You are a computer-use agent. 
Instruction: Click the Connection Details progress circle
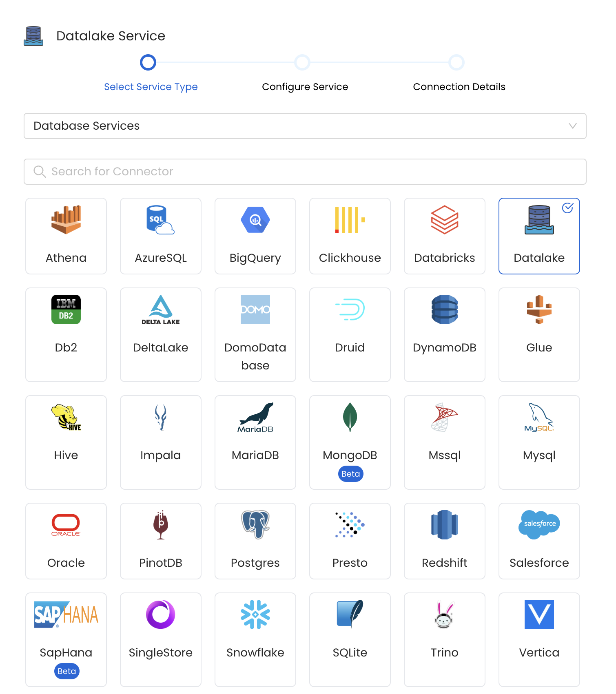pos(456,62)
